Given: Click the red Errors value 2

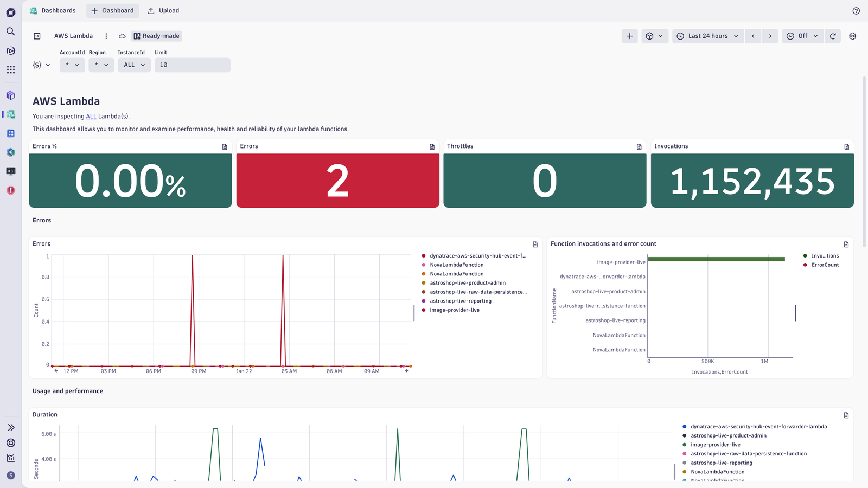Looking at the screenshot, I should pos(337,181).
